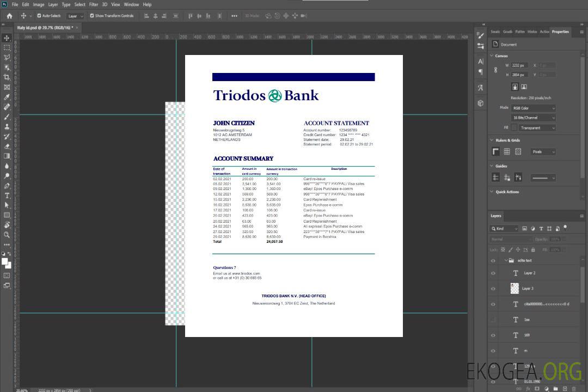Select the Lasso tool
This screenshot has width=588, height=392.
click(x=7, y=57)
